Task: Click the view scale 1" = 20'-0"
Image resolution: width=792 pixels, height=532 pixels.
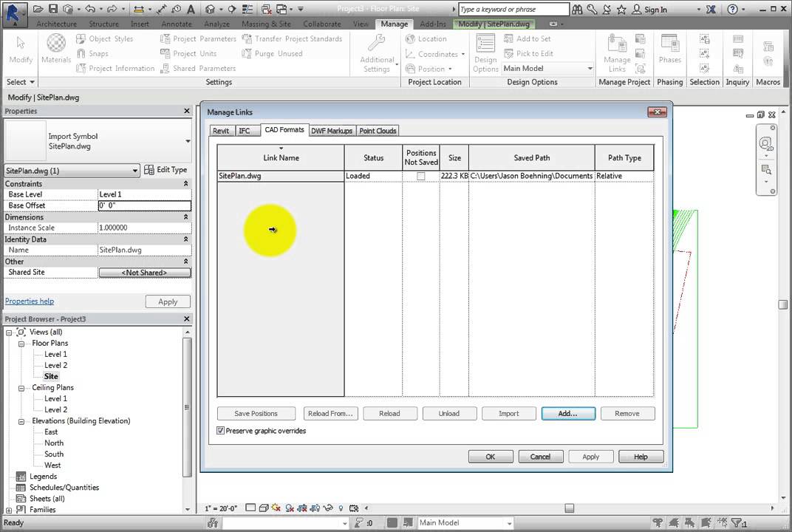Action: click(221, 508)
